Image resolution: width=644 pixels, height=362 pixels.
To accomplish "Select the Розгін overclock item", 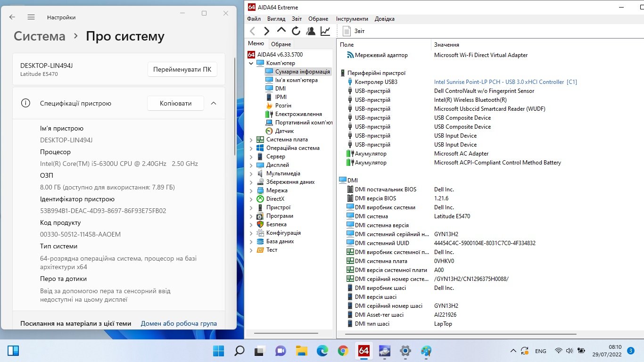I will point(283,106).
